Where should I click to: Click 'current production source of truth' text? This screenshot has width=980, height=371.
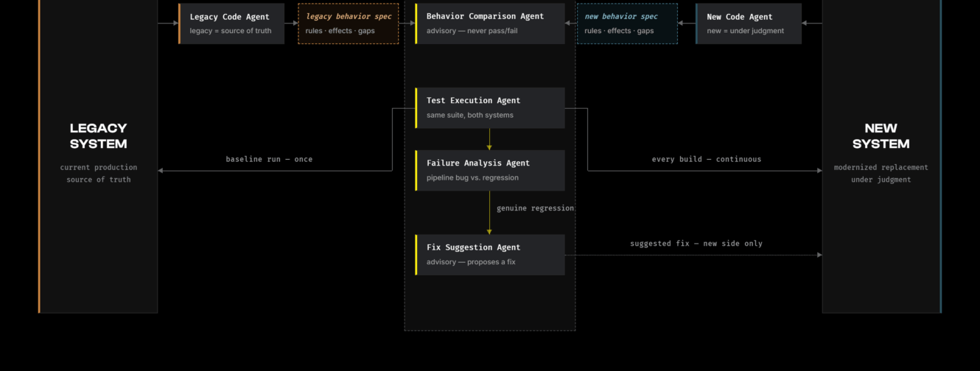tap(99, 174)
